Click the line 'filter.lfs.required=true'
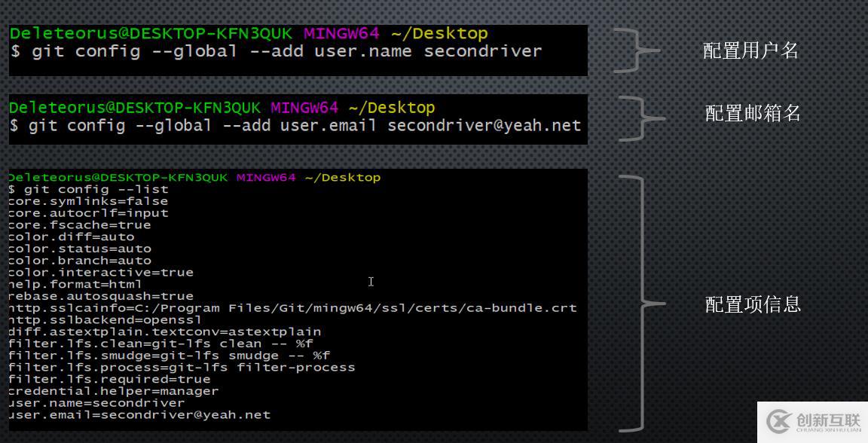Viewport: 868px width, 443px height. 109,379
